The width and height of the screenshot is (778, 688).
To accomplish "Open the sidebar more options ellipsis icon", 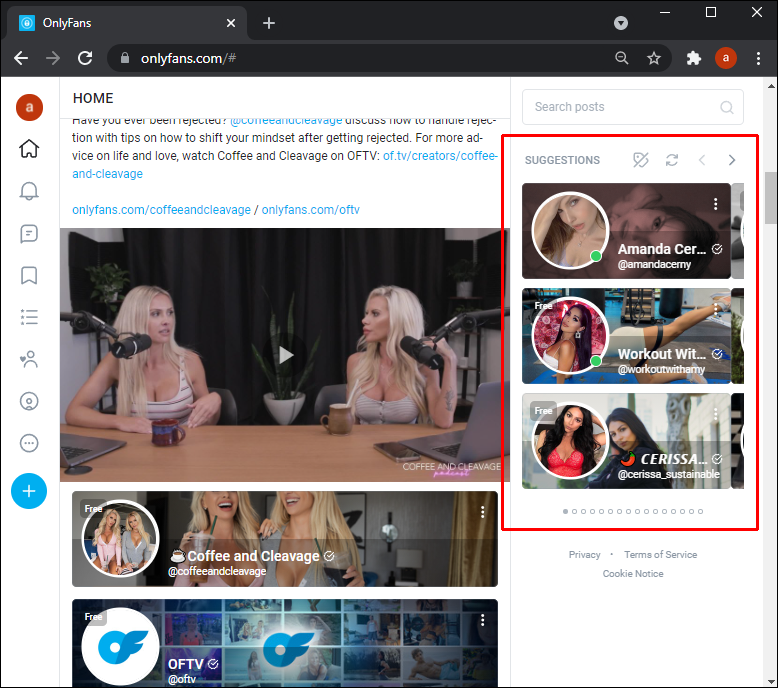I will tap(29, 443).
